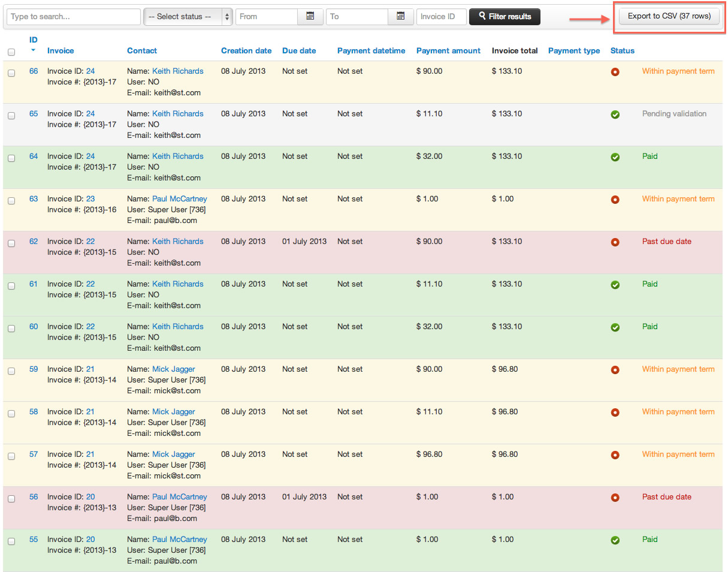The image size is (728, 572).
Task: Sort the table by Creation date
Action: (246, 51)
